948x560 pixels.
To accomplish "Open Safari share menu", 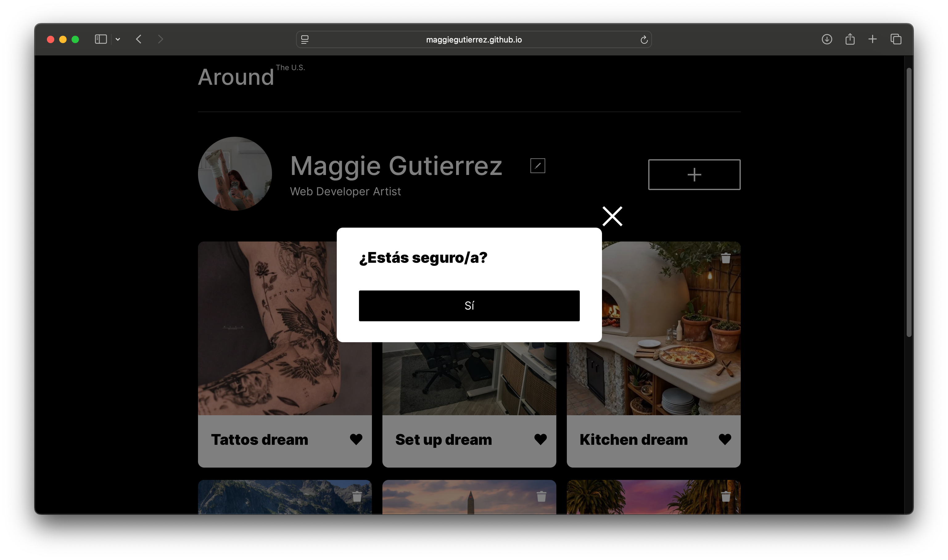I will 849,39.
